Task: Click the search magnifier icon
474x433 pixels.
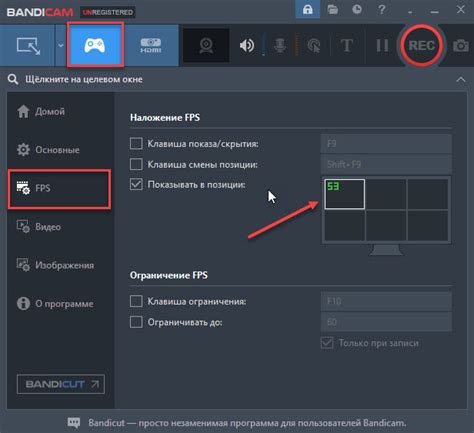Action: [13, 80]
